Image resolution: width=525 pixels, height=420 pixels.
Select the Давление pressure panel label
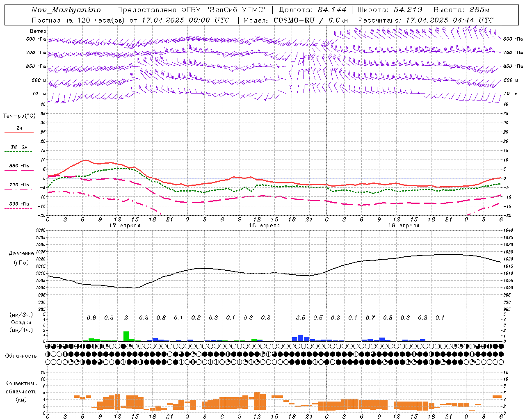[21, 253]
